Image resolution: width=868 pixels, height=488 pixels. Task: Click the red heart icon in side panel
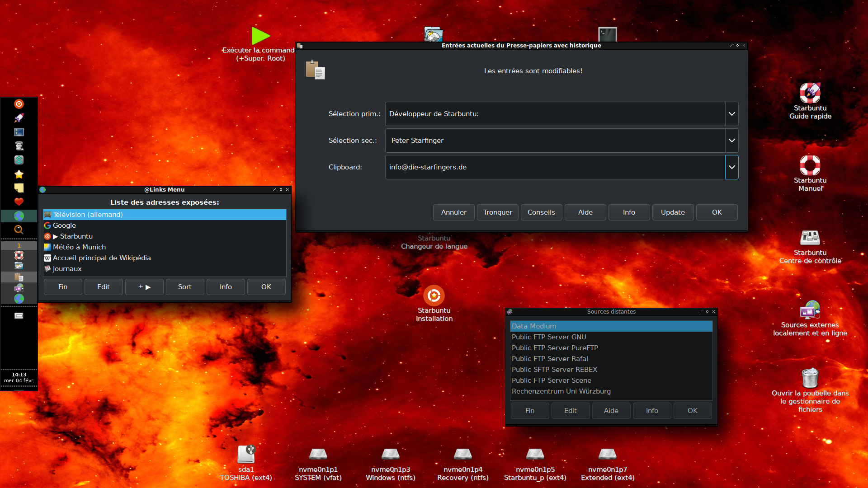coord(19,202)
